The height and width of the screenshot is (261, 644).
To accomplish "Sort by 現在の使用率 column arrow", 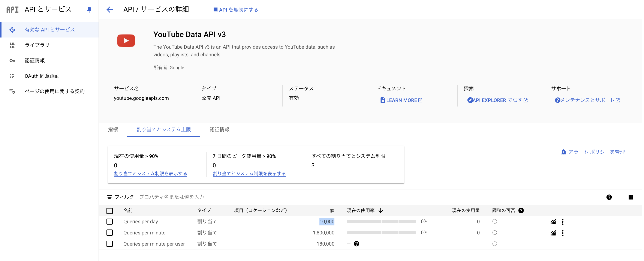I will pyautogui.click(x=381, y=210).
